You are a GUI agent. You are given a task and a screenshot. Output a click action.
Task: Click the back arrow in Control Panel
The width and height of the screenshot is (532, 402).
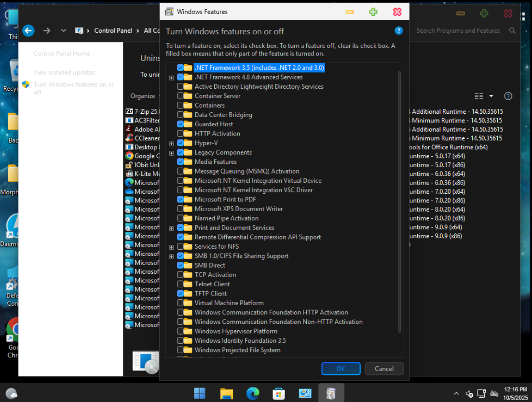coord(28,31)
